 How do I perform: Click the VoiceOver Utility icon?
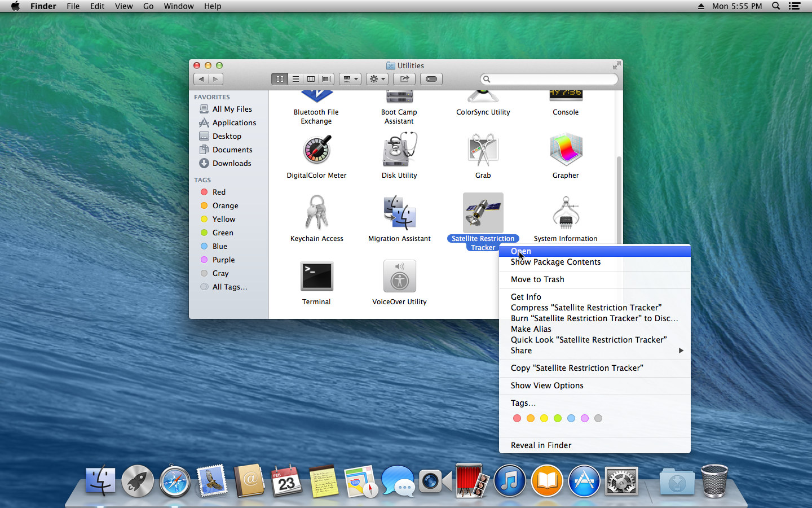click(x=399, y=276)
